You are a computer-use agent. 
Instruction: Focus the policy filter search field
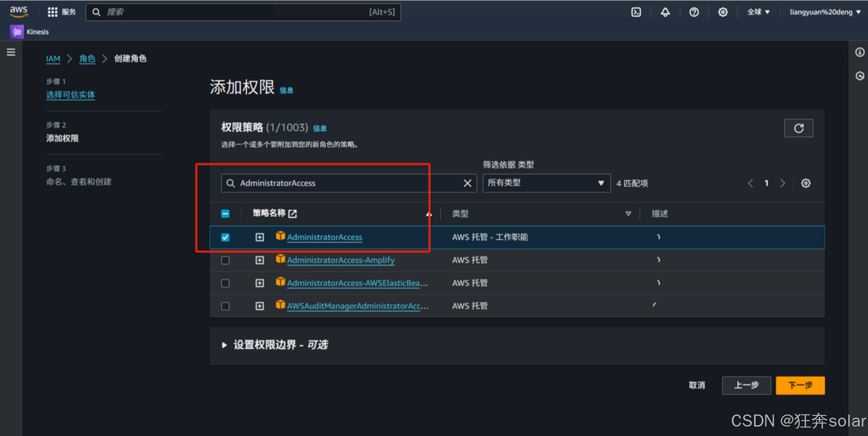(349, 183)
